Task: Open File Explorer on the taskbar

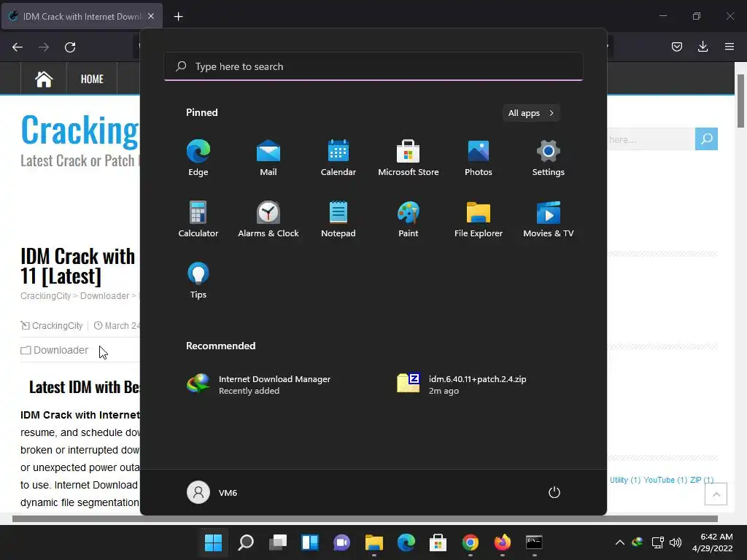Action: pyautogui.click(x=374, y=542)
